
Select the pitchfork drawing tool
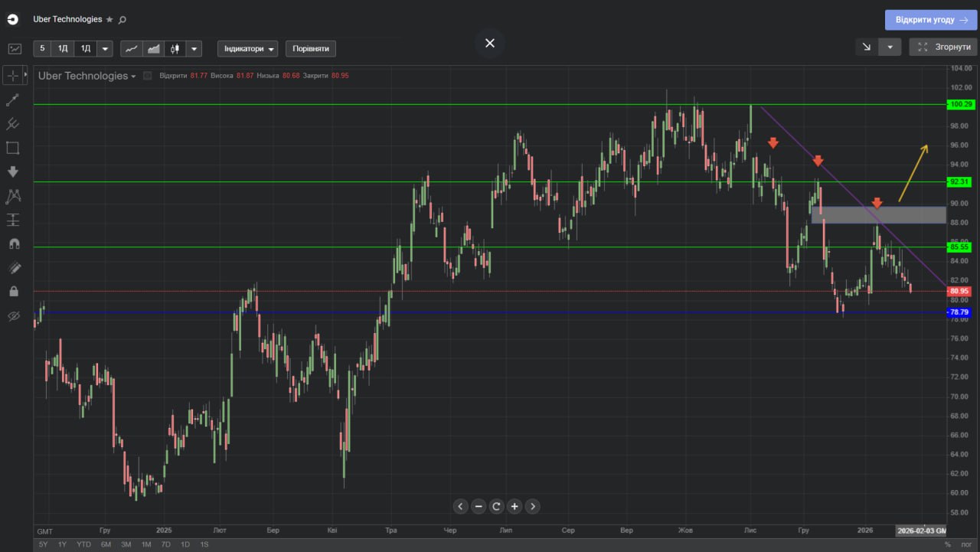click(13, 123)
